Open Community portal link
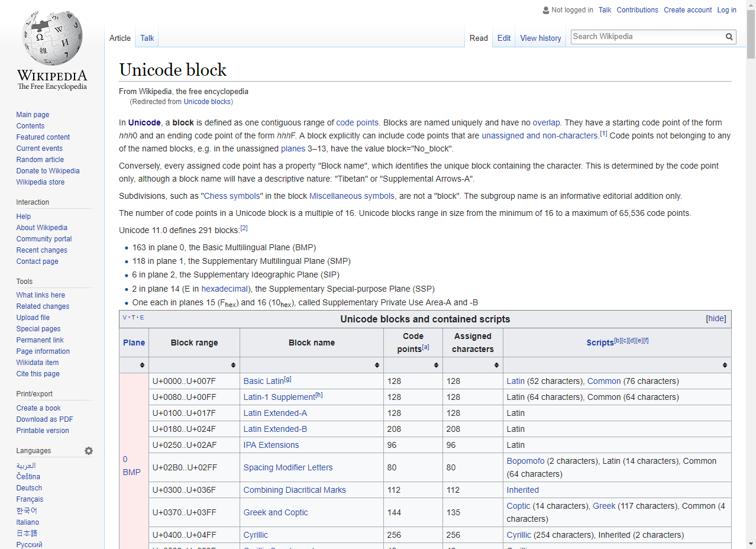The width and height of the screenshot is (756, 549). pyautogui.click(x=44, y=239)
